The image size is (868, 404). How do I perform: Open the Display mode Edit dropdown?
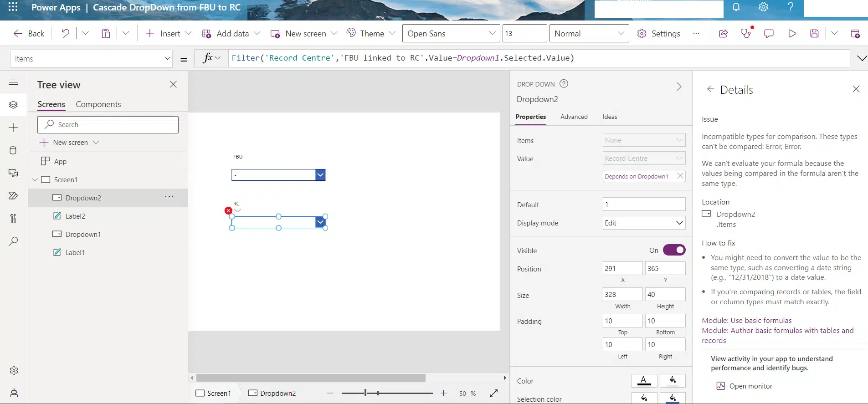click(644, 223)
